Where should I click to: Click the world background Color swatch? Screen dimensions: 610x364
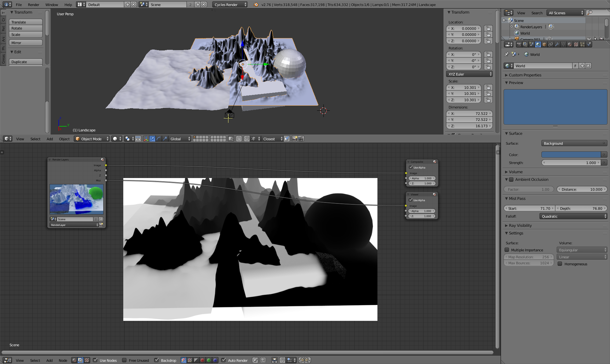(571, 155)
